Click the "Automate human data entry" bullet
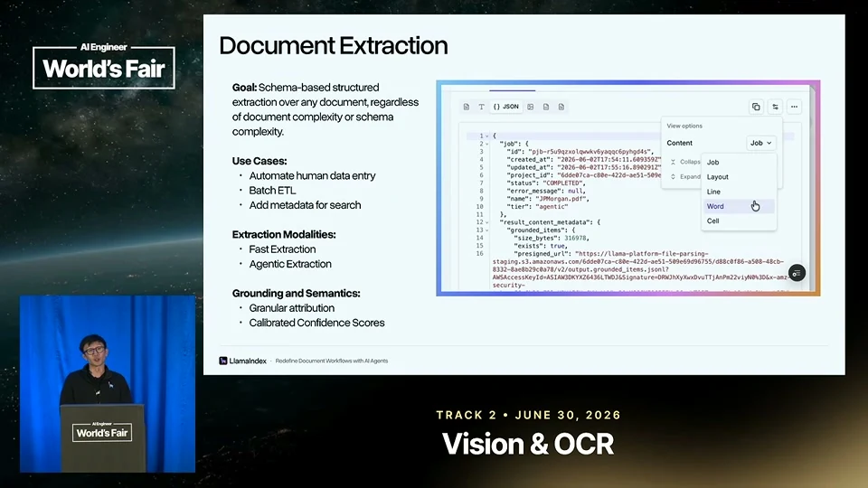The height and width of the screenshot is (488, 868). click(x=312, y=176)
